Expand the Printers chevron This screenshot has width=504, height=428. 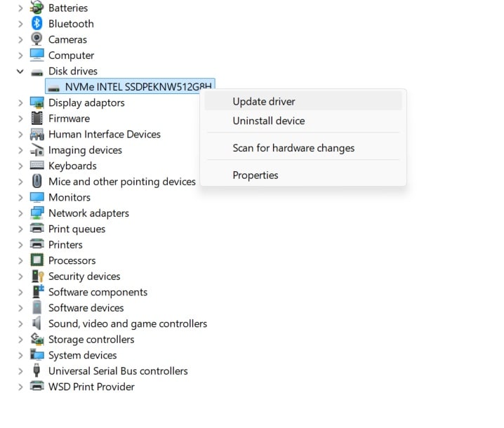pyautogui.click(x=20, y=245)
